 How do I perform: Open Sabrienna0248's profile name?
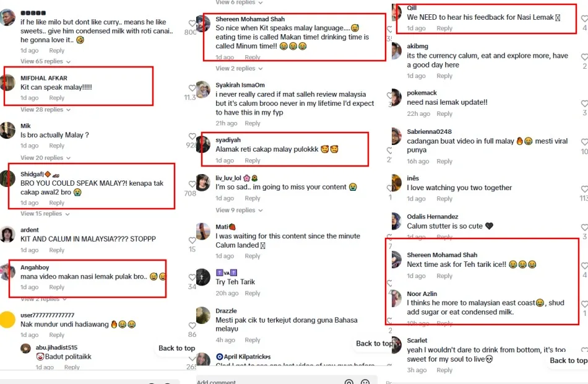pyautogui.click(x=429, y=131)
